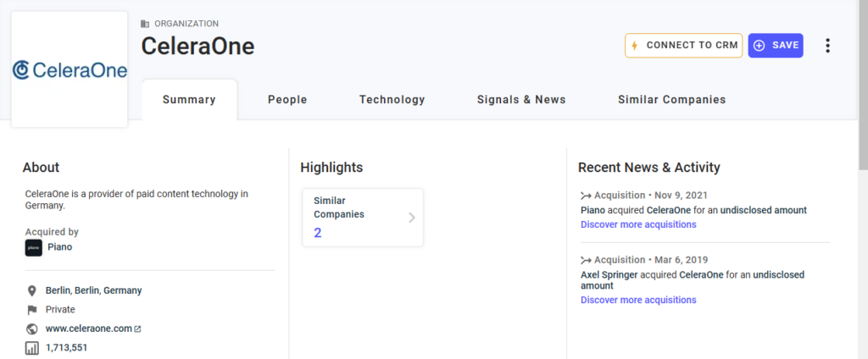The height and width of the screenshot is (359, 868).
Task: Click Piano in the 2021 acquisition news
Action: (x=593, y=210)
